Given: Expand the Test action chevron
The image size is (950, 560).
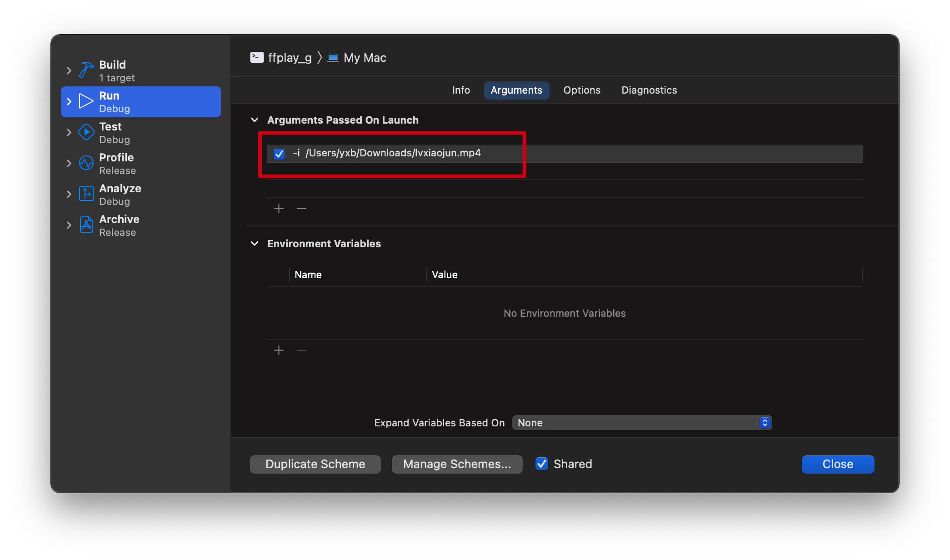Looking at the screenshot, I should click(69, 132).
